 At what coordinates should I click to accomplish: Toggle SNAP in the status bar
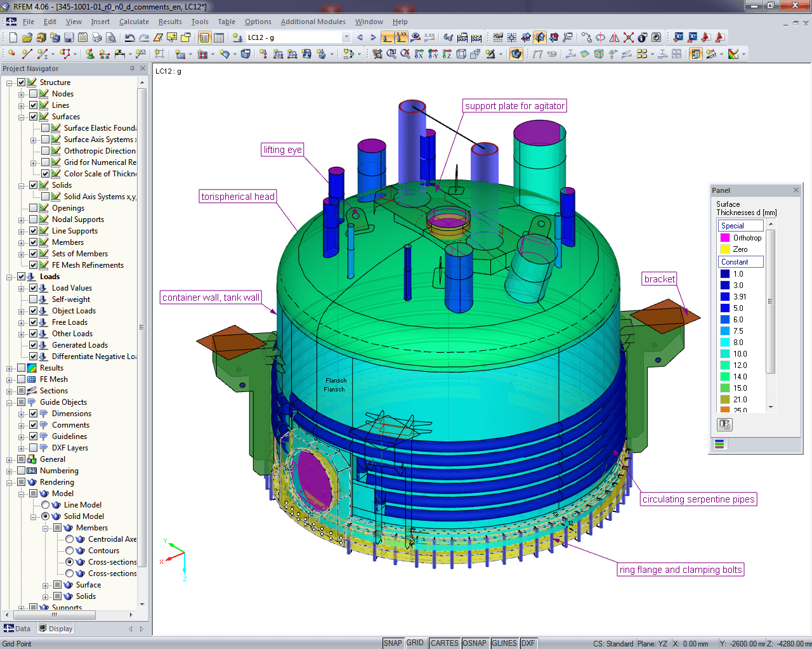(393, 643)
